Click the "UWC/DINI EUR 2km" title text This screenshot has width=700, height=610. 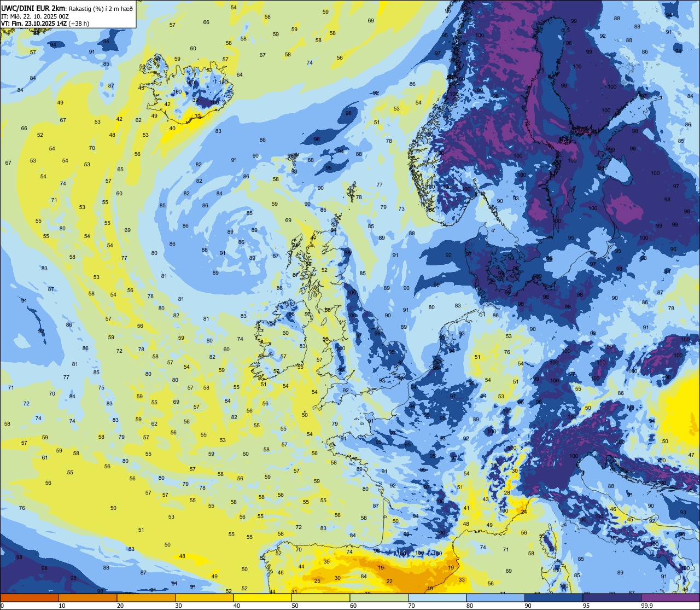tap(33, 9)
